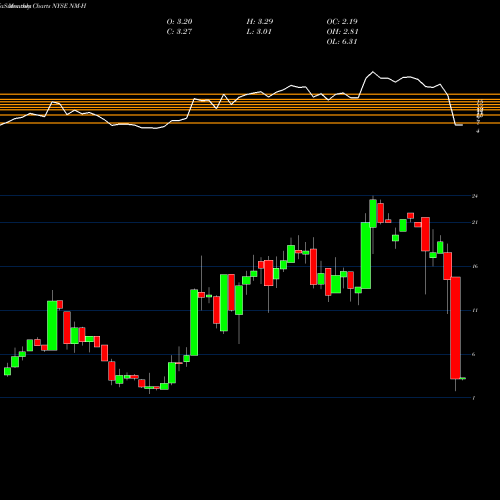The image size is (500, 500).
Task: Click the OH: 2.81 readout
Action: (x=342, y=32)
